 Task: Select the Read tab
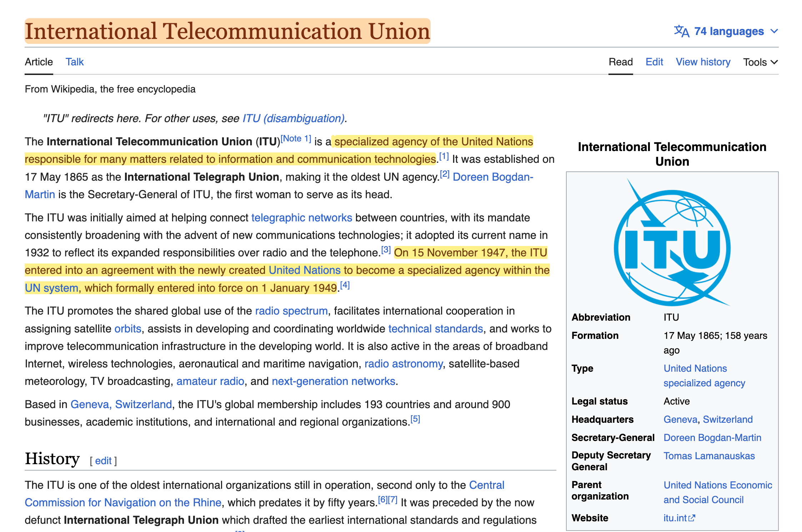[x=621, y=62]
